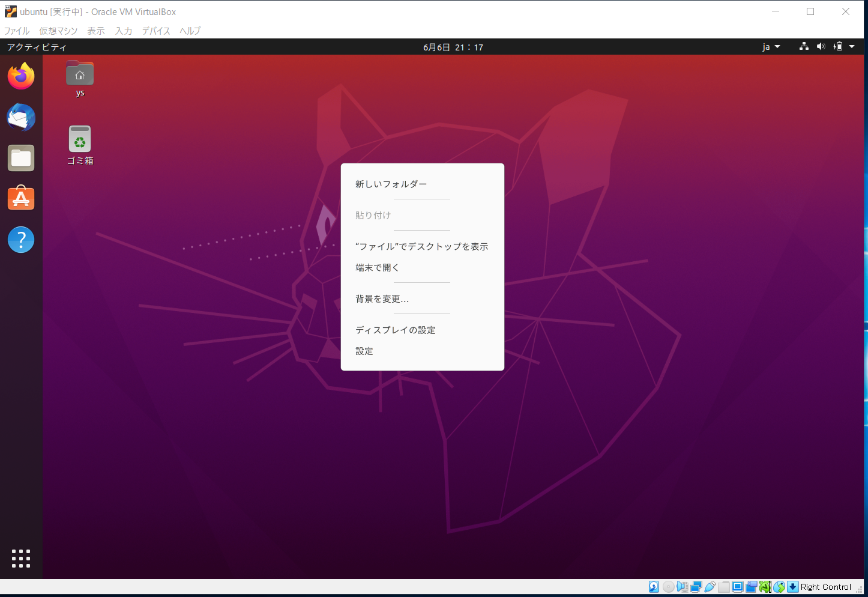Open the VirtualBox デバイス menu
This screenshot has height=597, width=868.
coord(156,31)
